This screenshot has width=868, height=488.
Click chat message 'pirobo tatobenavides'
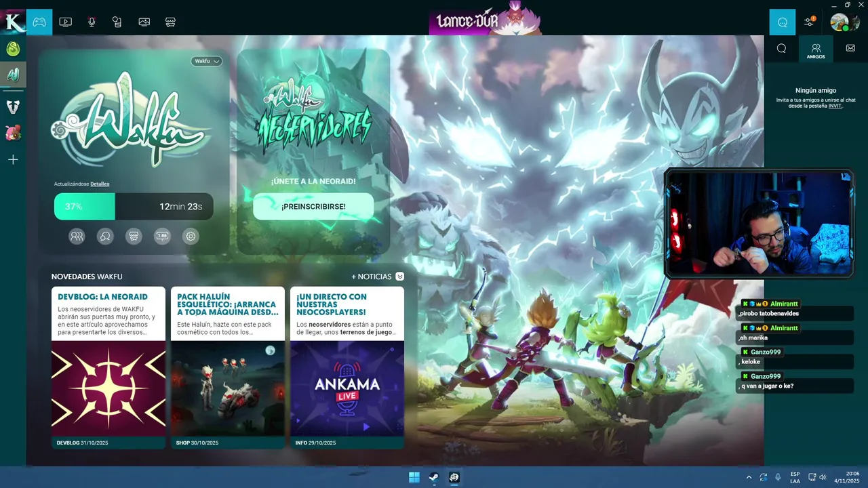pos(769,314)
